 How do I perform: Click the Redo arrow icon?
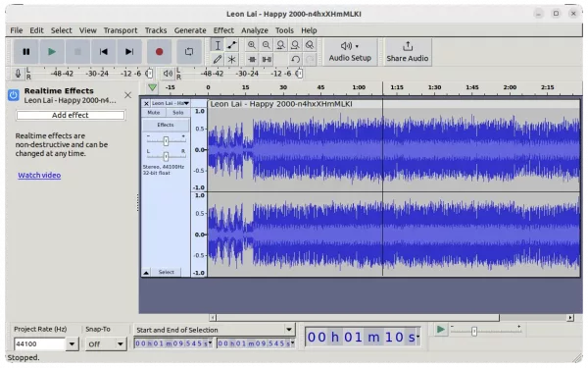(x=310, y=59)
